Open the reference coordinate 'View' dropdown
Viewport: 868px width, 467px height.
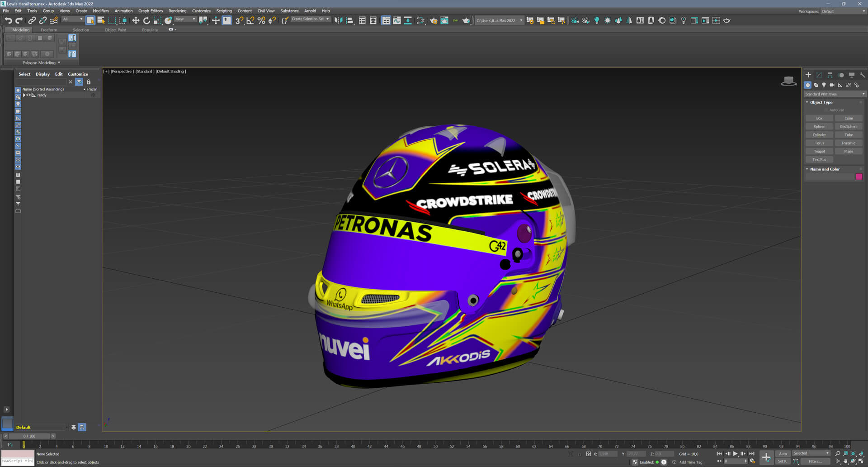(185, 19)
